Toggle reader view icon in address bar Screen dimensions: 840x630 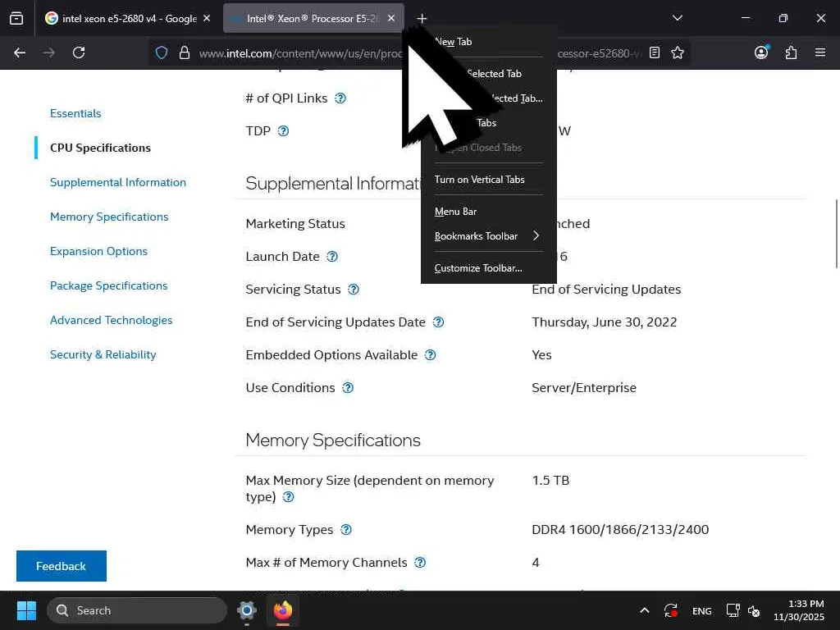(654, 52)
